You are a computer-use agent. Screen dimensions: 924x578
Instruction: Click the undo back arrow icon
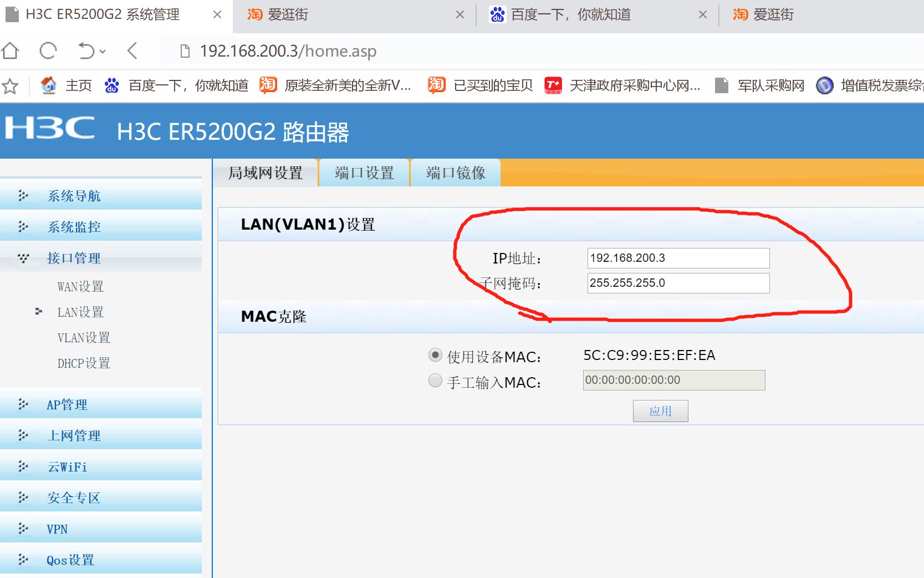tap(86, 51)
